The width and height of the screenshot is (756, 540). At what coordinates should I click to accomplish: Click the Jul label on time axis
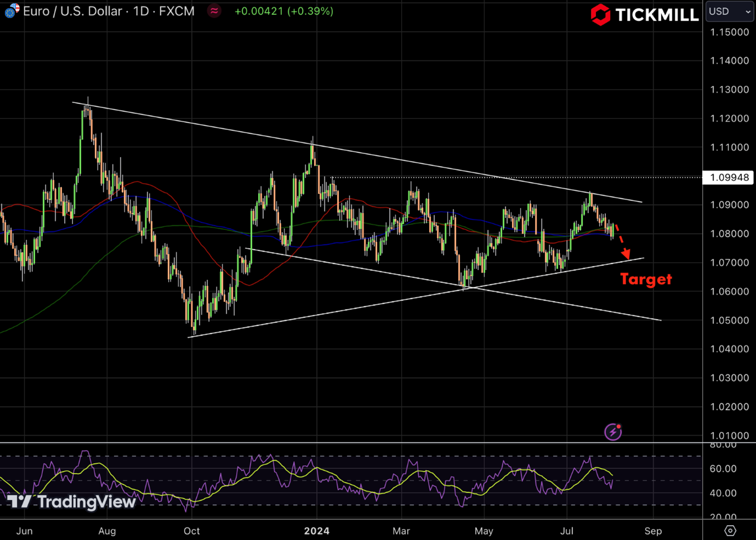point(567,531)
